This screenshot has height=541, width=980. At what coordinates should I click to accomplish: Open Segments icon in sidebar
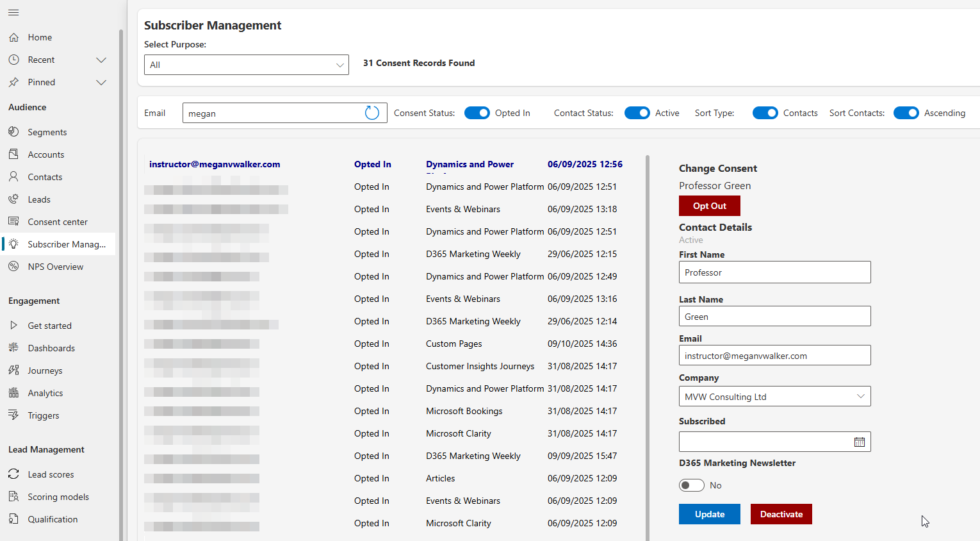13,131
